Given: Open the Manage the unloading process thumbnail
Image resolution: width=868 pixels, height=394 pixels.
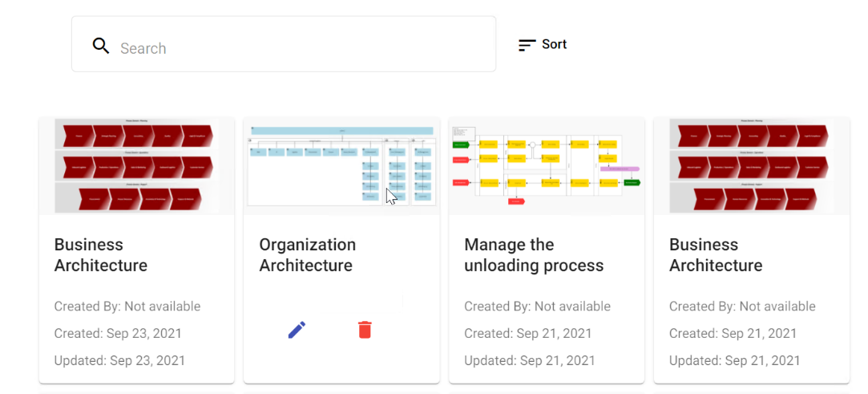Looking at the screenshot, I should click(x=547, y=166).
